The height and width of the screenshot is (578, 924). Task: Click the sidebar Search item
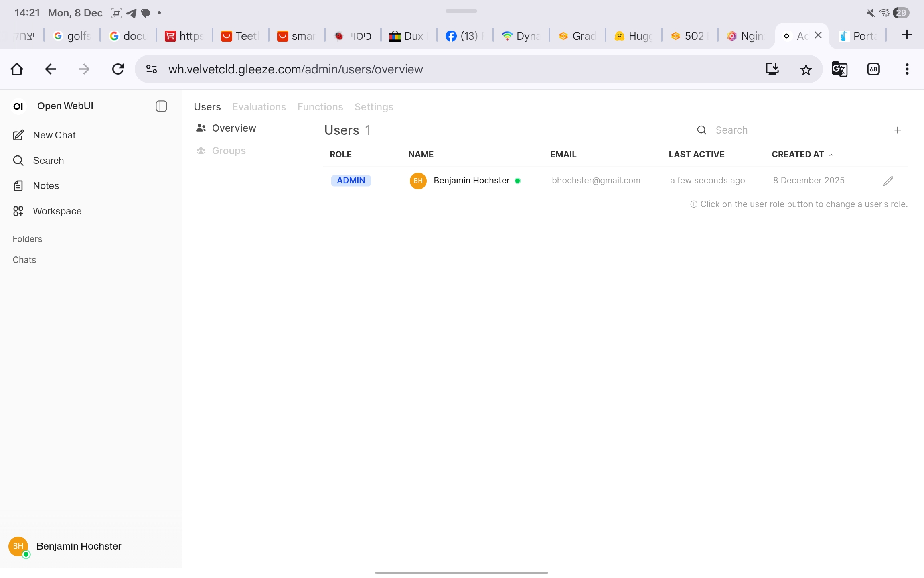click(x=48, y=161)
